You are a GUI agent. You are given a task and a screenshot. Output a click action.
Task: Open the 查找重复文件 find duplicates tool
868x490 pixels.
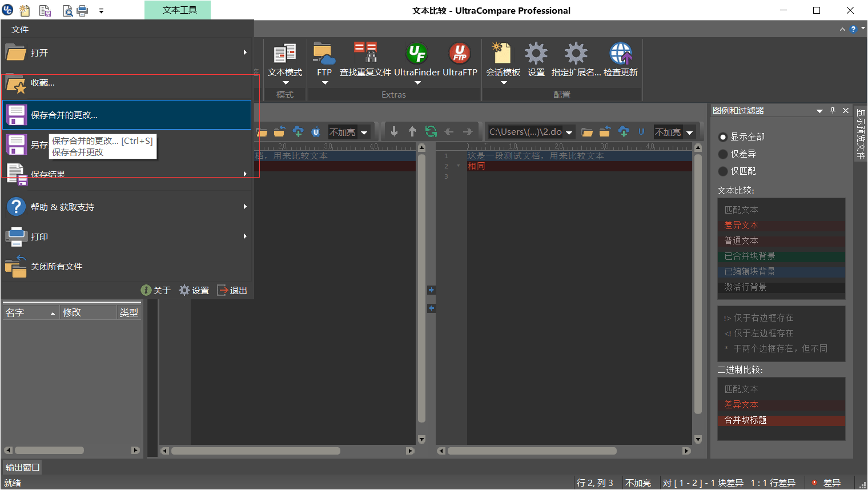[x=365, y=60]
